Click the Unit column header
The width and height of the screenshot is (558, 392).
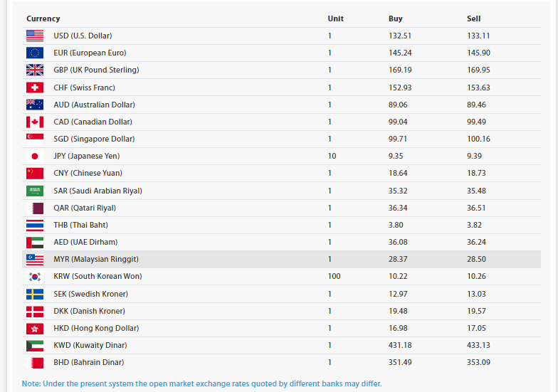tap(336, 18)
